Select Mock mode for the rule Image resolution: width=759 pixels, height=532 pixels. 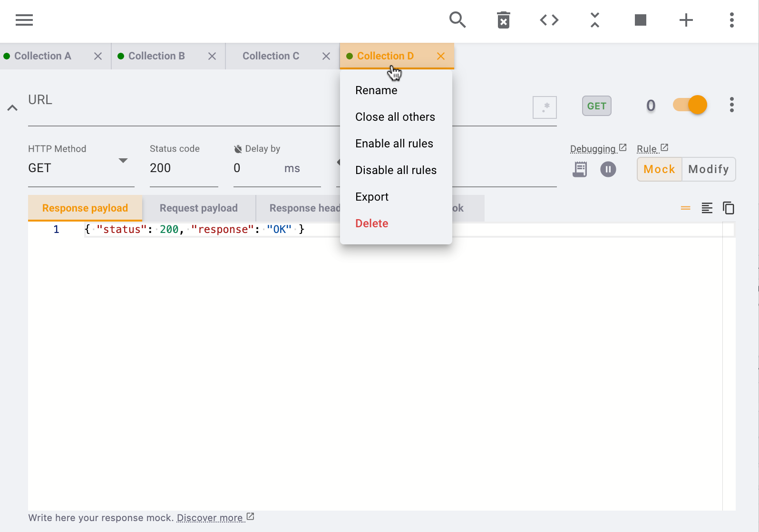coord(659,169)
